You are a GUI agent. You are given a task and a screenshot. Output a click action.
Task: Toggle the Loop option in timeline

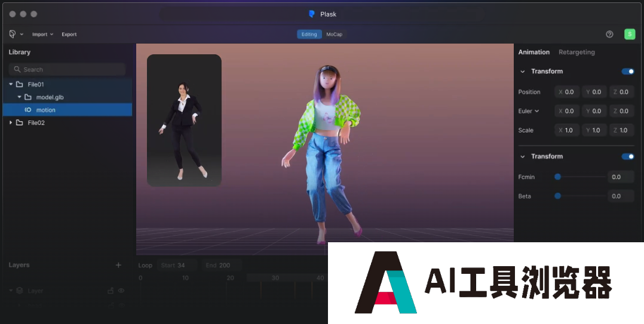145,266
